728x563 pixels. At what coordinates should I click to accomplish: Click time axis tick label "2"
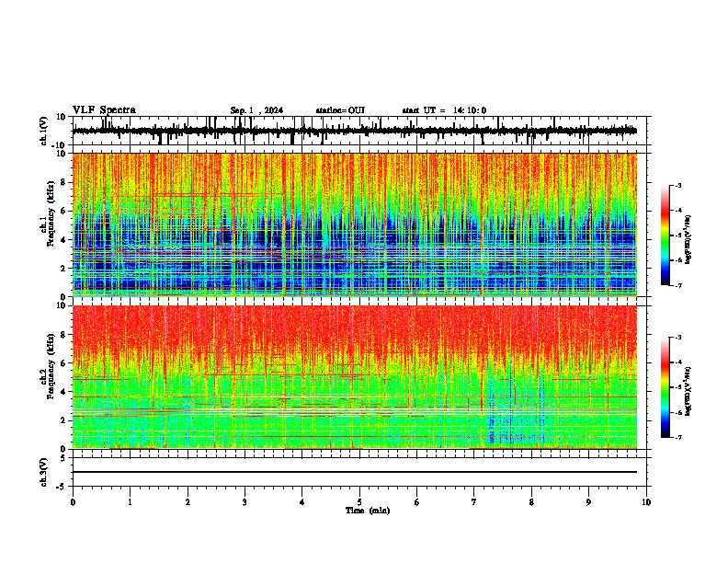[x=188, y=502]
